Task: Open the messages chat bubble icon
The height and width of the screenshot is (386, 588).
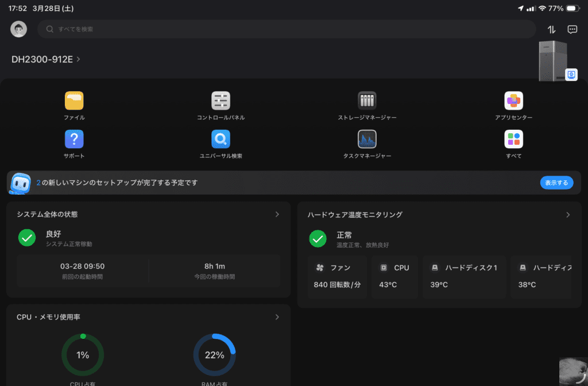Action: tap(572, 29)
